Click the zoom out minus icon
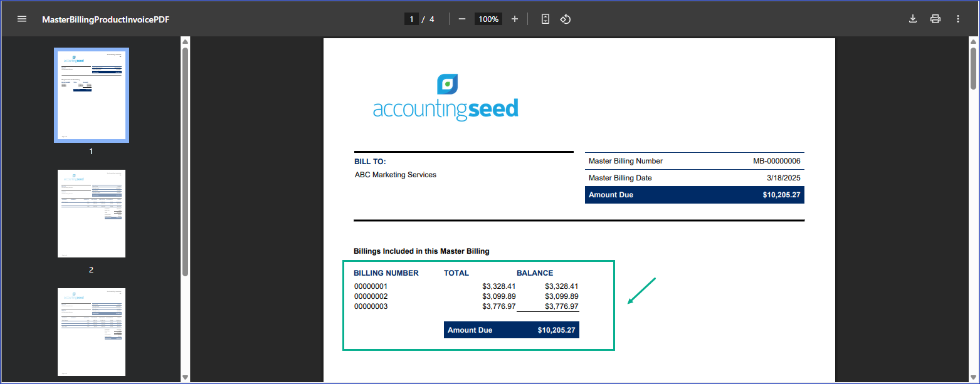 tap(462, 19)
